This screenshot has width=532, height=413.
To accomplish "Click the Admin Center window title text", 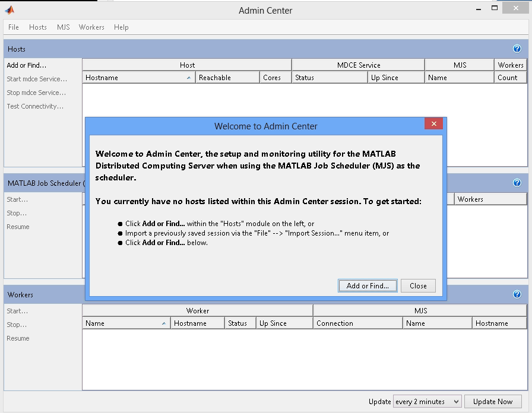I will (265, 11).
